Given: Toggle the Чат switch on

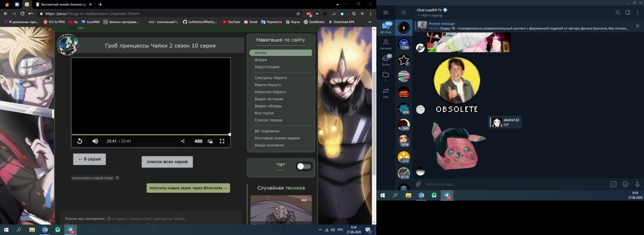Looking at the screenshot, I should tap(304, 166).
